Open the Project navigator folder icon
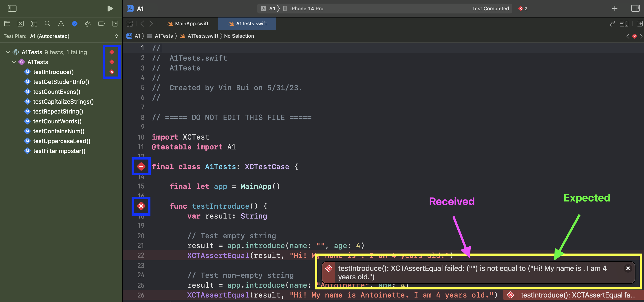Image resolution: width=644 pixels, height=302 pixels. pyautogui.click(x=7, y=24)
